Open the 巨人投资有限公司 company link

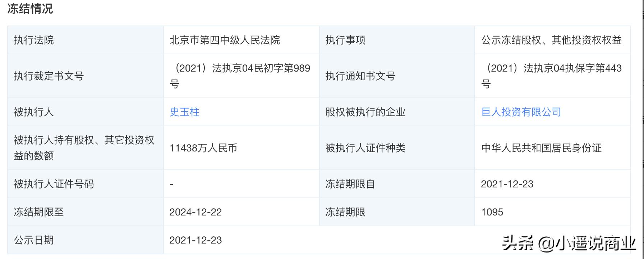(521, 112)
